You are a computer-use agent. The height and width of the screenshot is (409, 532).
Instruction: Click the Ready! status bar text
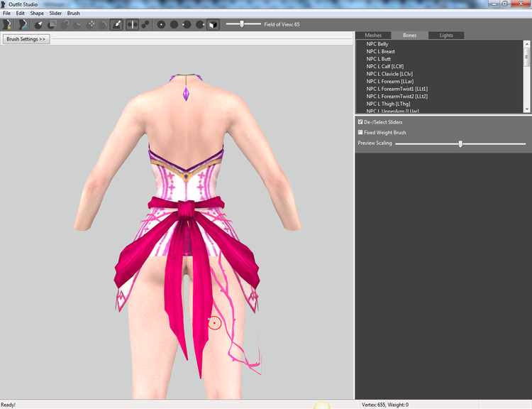click(x=8, y=405)
